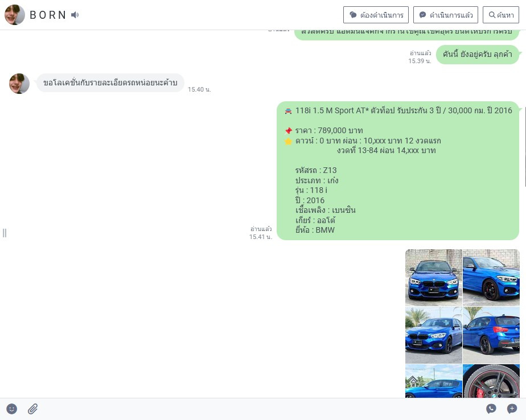Click the ราคา : 789,000 บาท line
The image size is (526, 420).
tap(329, 130)
